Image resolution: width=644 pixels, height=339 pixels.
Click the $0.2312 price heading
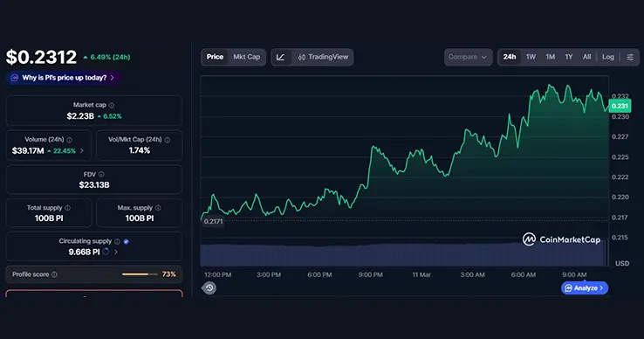42,57
